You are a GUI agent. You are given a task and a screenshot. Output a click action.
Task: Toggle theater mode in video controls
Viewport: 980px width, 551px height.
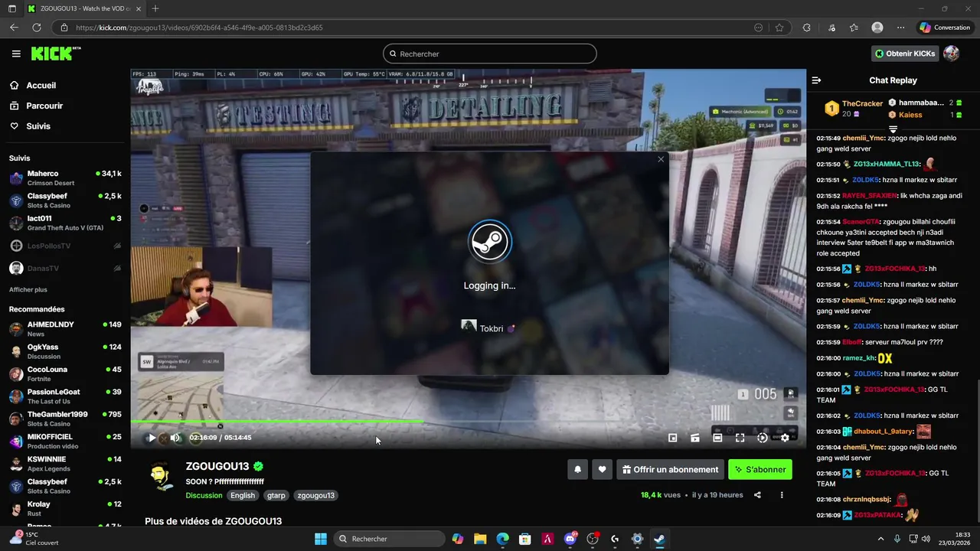717,438
